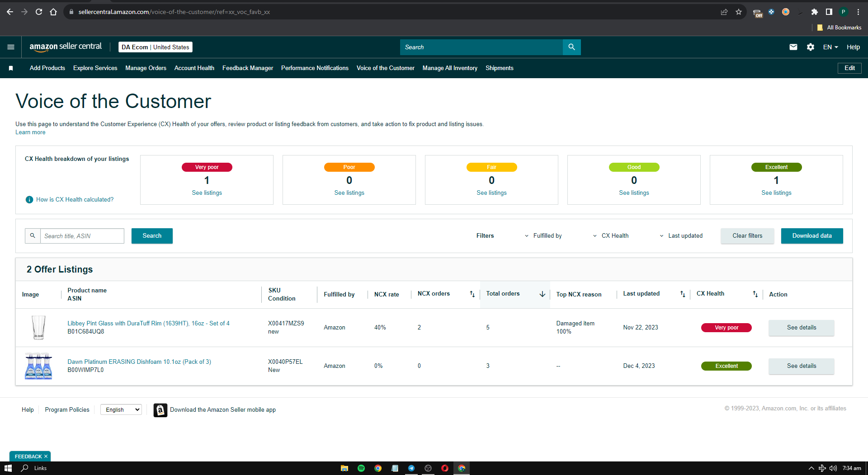Click the teal Search button for listings
Screen dimensions: 868x475
pyautogui.click(x=152, y=236)
